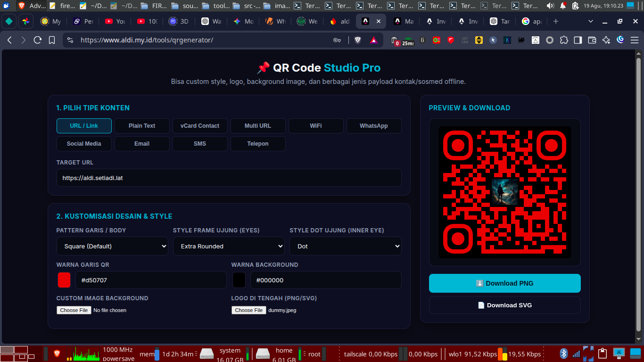Click the browser back arrow
The height and width of the screenshot is (362, 644).
point(9,40)
